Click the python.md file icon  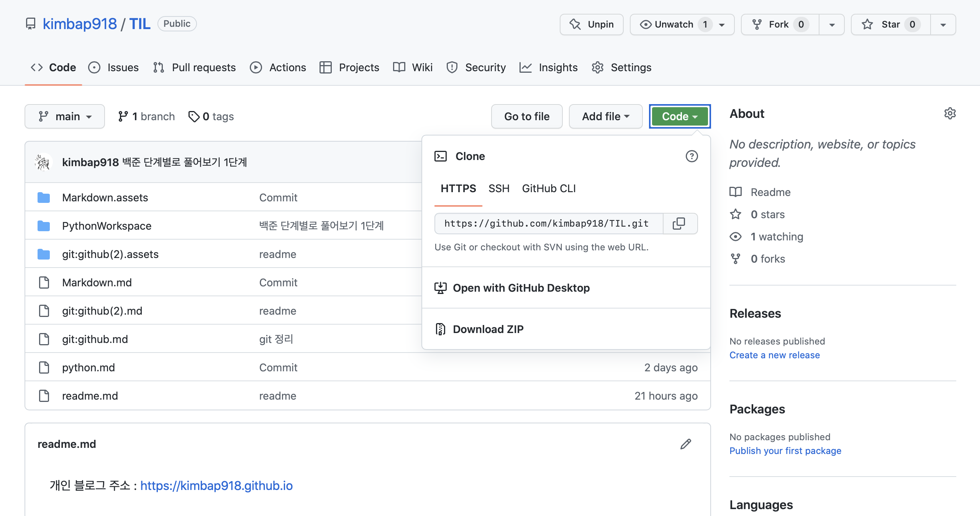(44, 367)
